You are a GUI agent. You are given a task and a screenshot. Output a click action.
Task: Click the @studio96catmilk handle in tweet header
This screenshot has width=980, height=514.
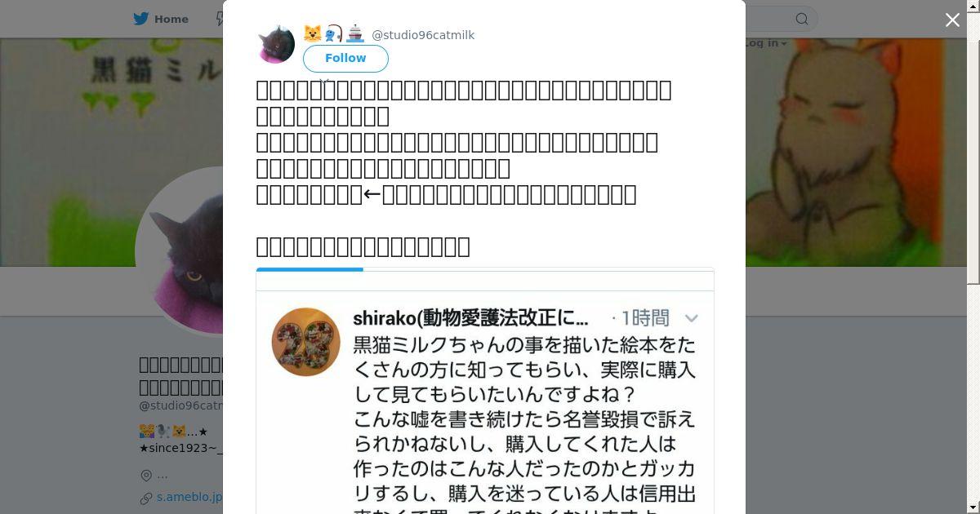click(x=423, y=35)
